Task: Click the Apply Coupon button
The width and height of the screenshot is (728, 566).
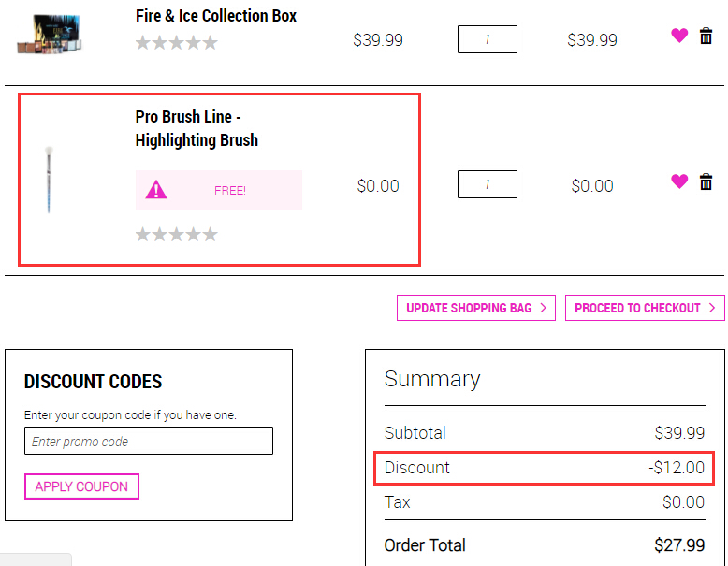Action: tap(81, 486)
